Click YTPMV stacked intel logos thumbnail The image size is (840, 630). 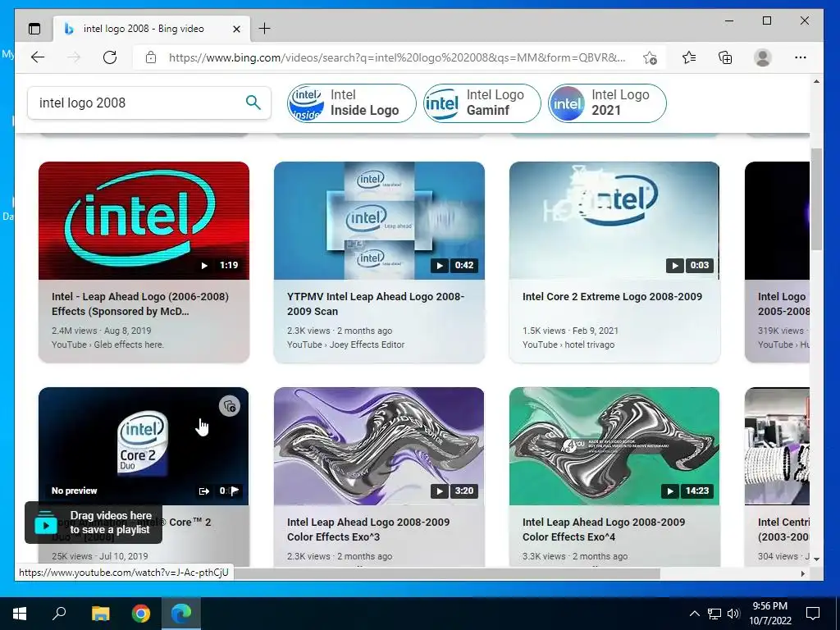coord(379,221)
